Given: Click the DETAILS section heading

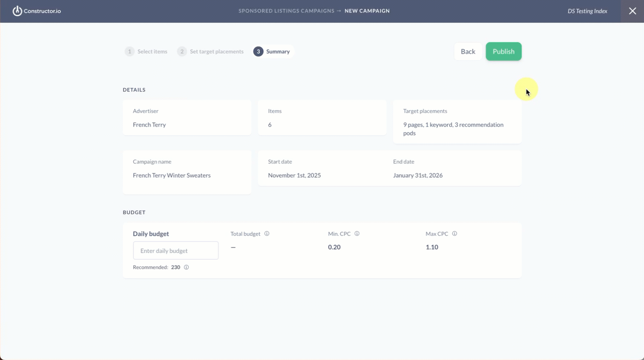Looking at the screenshot, I should click(x=134, y=90).
